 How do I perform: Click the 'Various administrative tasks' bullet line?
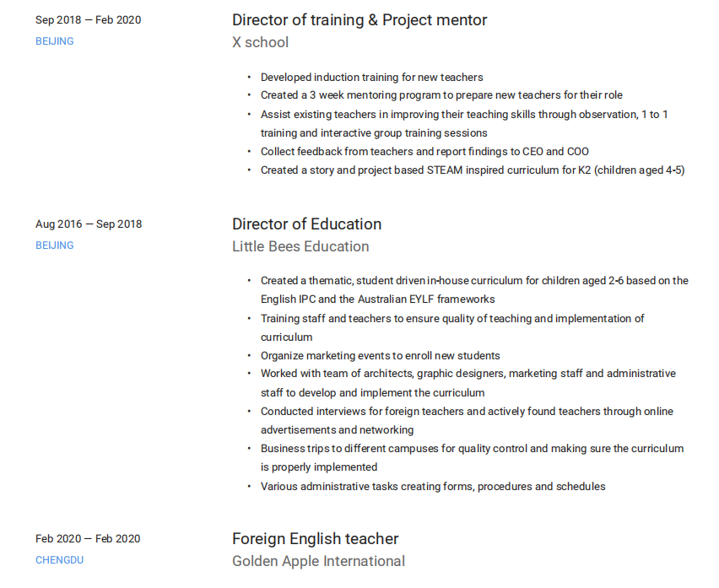(x=432, y=487)
